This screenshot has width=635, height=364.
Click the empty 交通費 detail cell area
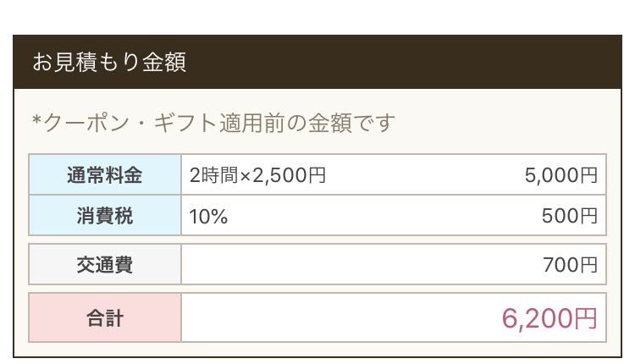click(x=361, y=265)
